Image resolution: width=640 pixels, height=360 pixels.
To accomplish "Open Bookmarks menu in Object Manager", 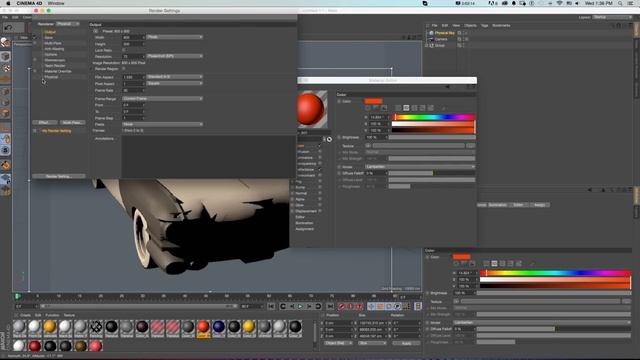I will (501, 26).
